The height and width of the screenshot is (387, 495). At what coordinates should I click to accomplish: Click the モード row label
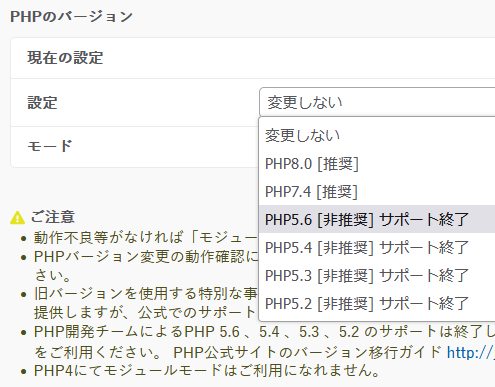pos(50,146)
